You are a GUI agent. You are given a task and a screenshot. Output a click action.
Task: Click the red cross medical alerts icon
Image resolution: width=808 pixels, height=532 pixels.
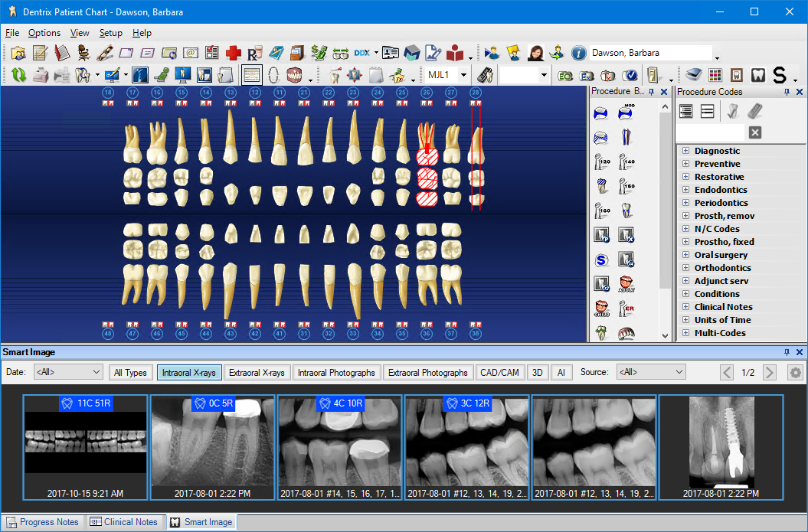point(233,53)
